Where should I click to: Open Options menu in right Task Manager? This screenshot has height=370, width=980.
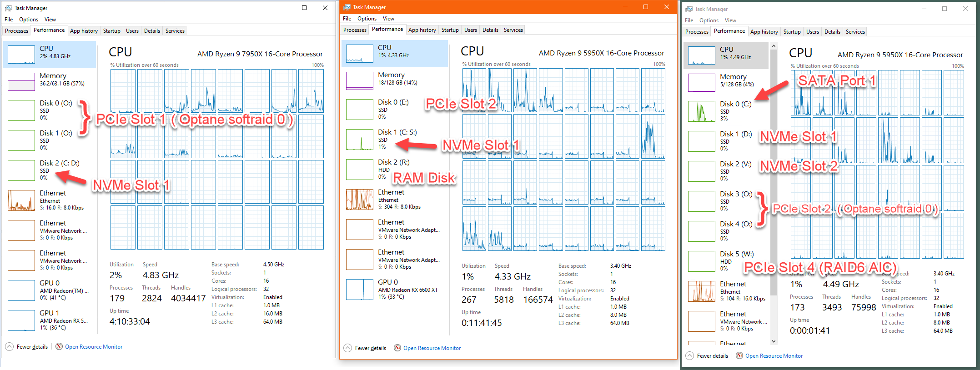709,20
